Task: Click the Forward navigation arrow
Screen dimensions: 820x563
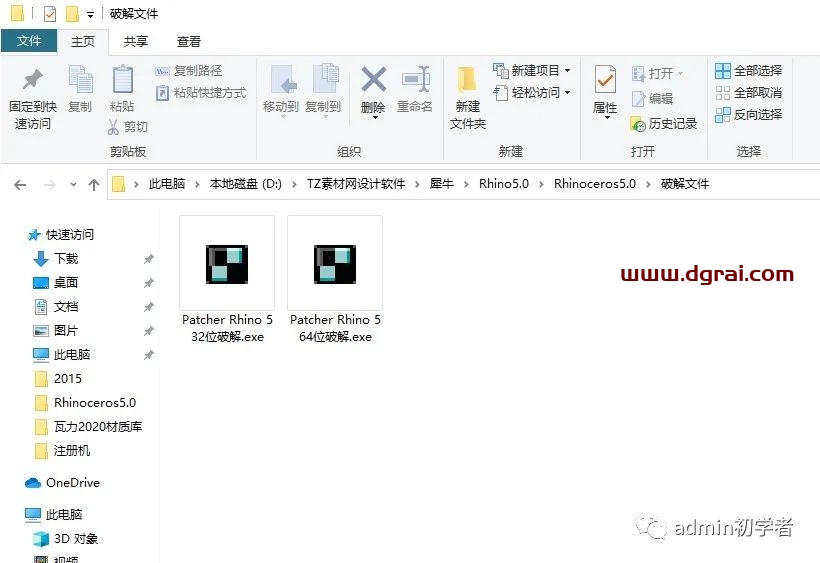Action: coord(50,185)
